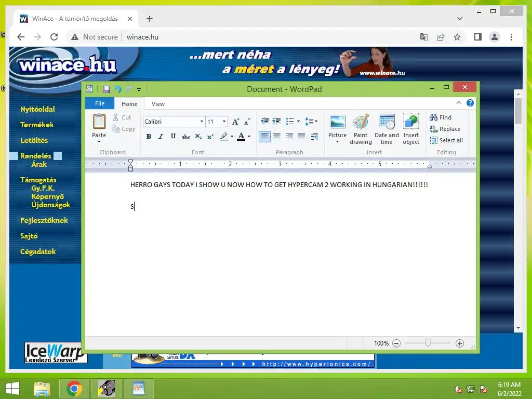532x399 pixels.
Task: Open the Calibri font family dropdown
Action: click(x=202, y=122)
